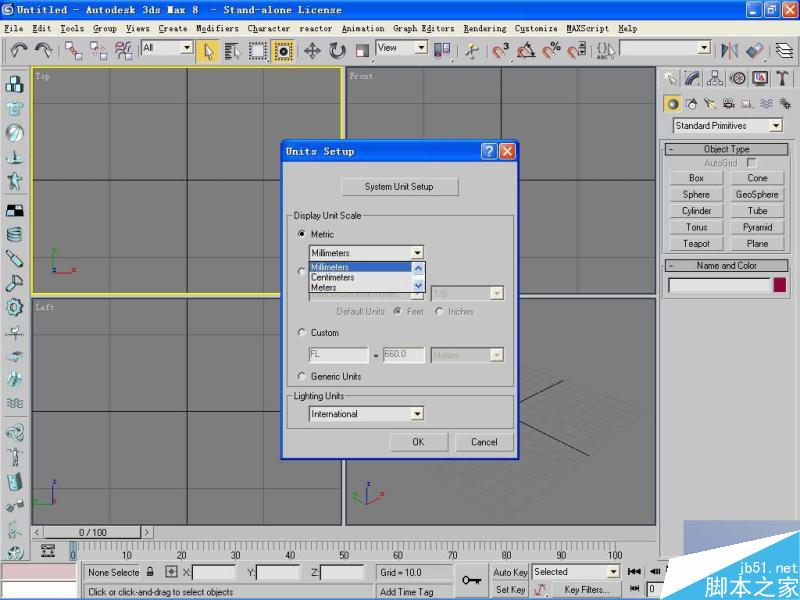Viewport: 800px width, 600px height.
Task: Choose the Generic Units radio button
Action: 302,376
